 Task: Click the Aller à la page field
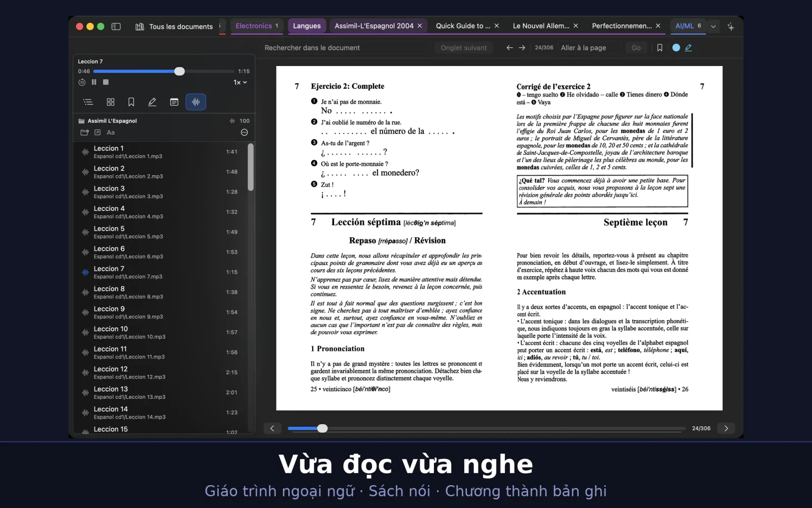589,48
